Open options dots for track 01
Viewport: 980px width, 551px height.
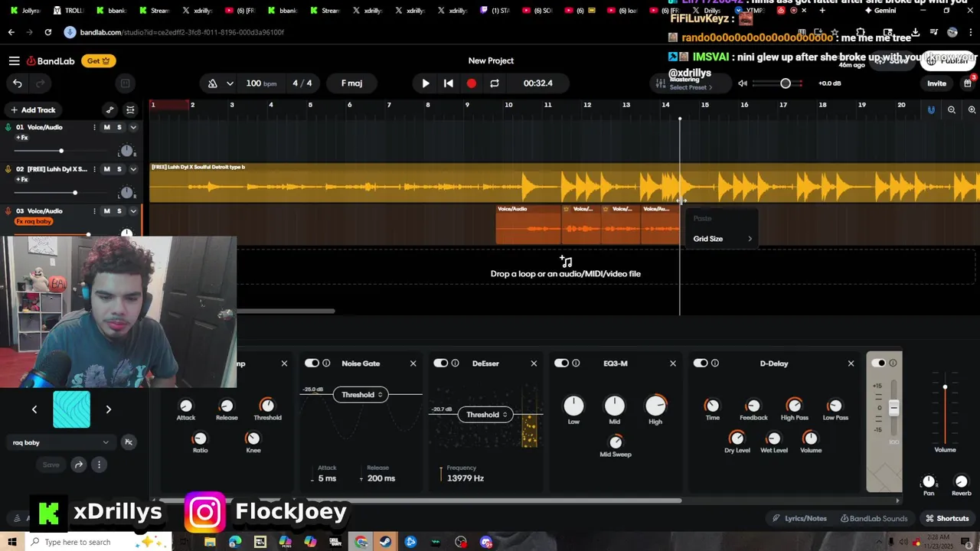point(94,127)
